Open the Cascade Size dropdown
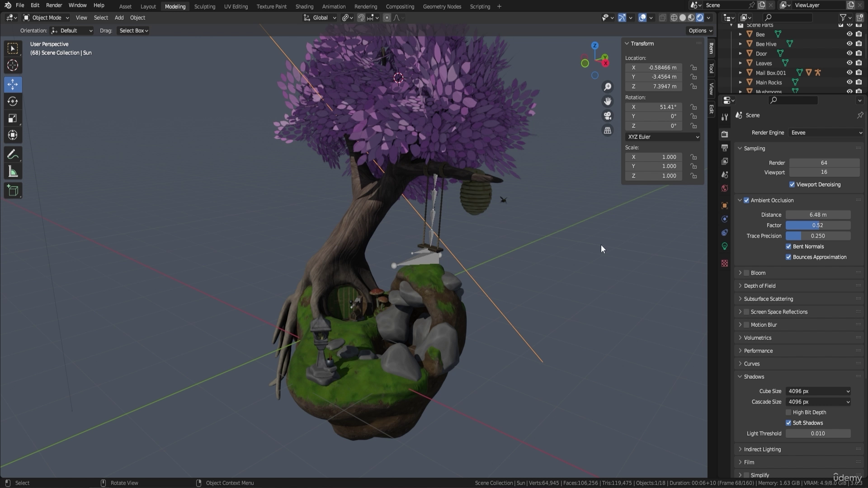This screenshot has height=488, width=868. click(818, 402)
